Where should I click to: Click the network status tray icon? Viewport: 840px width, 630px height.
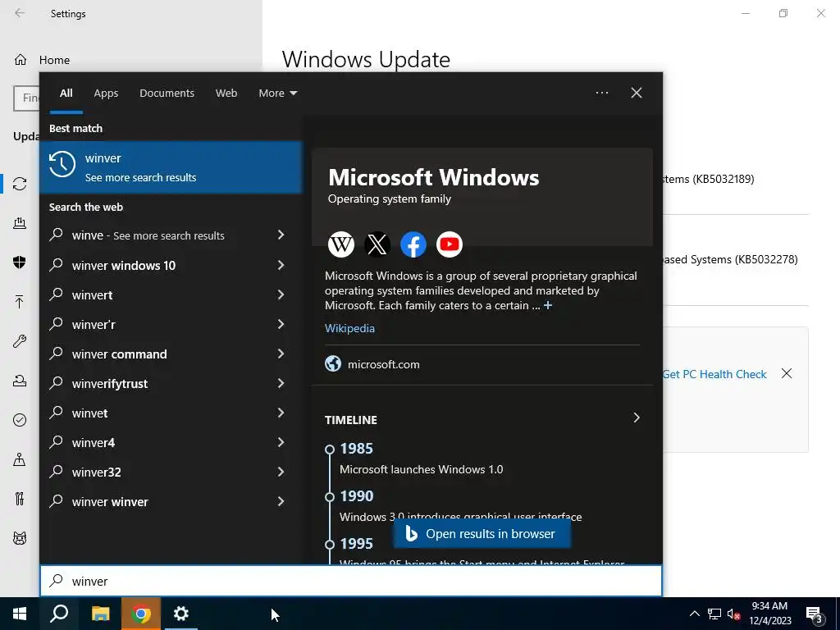(x=714, y=614)
